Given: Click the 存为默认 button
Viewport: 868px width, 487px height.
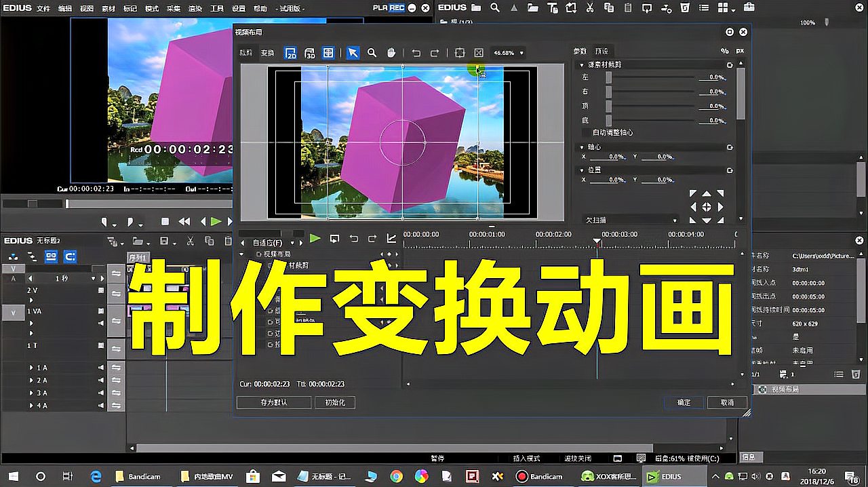Looking at the screenshot, I should coord(274,402).
